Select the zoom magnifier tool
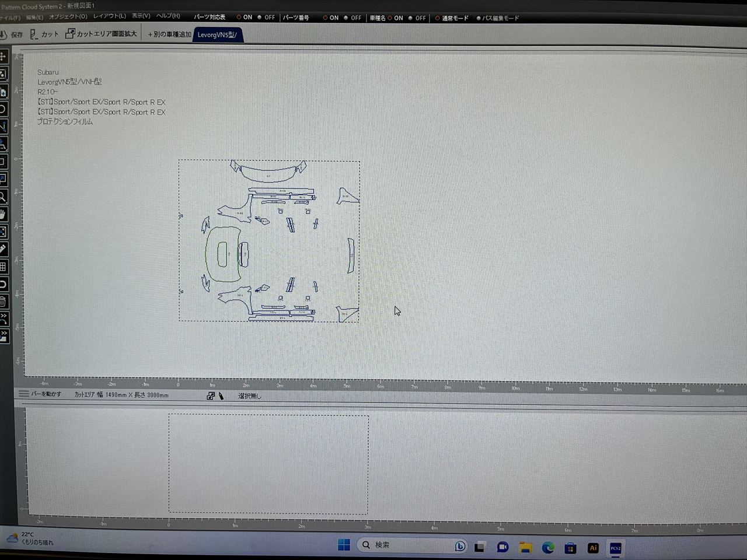This screenshot has width=747, height=560. coord(3,197)
